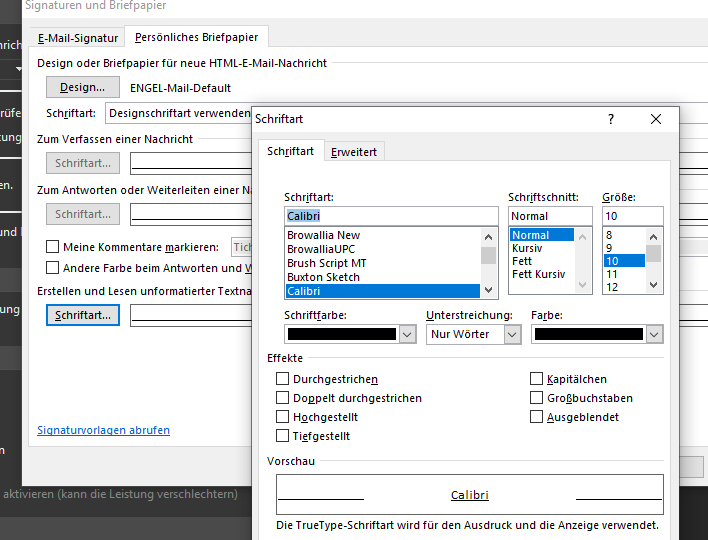
Task: Click the Größe list scrollbar thumb
Action: click(653, 253)
